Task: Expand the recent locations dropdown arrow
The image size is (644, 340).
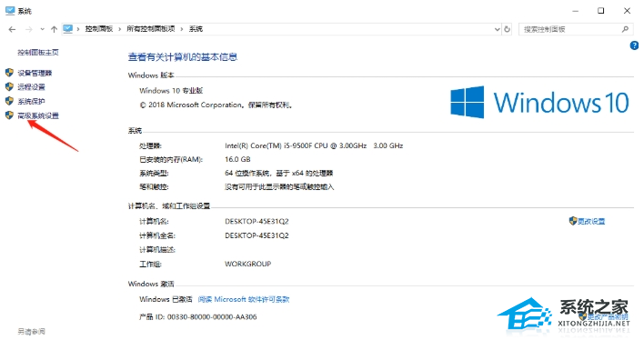Action: coord(42,29)
